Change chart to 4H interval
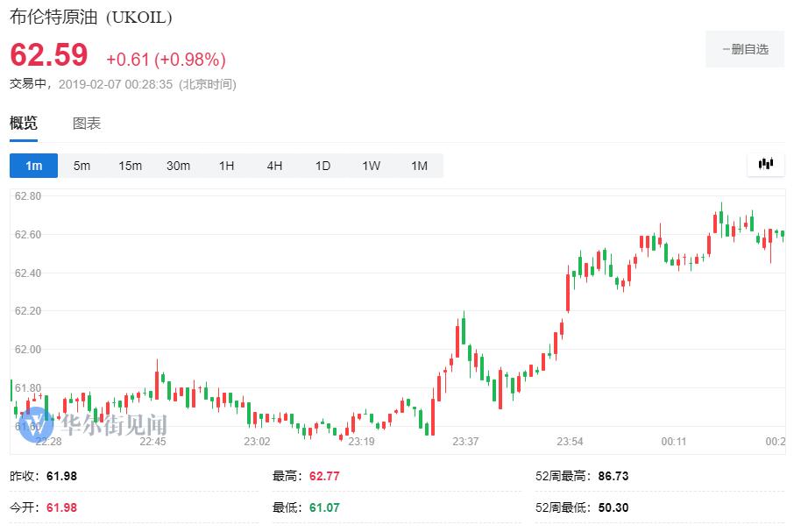Screen dimensions: 801x532 pyautogui.click(x=274, y=166)
